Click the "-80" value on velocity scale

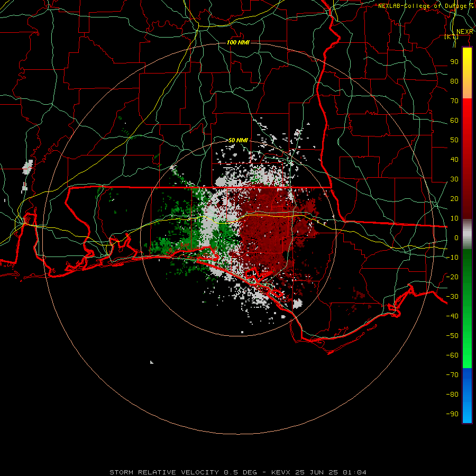pos(452,395)
